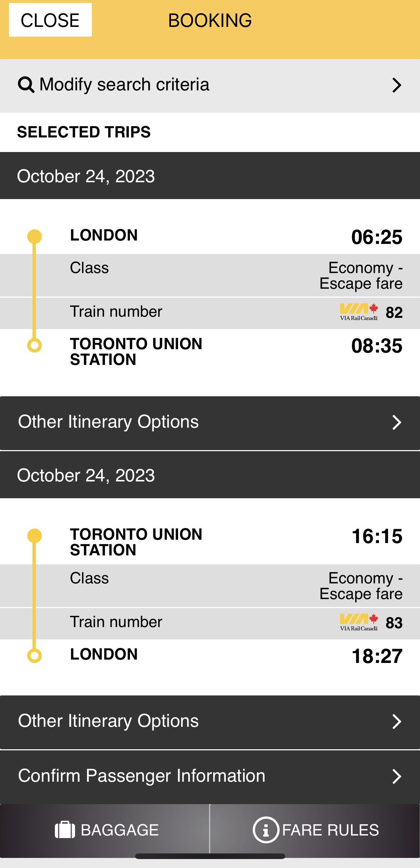Screen dimensions: 420x868
Task: Tap the baggage suitcase icon
Action: pos(65,830)
